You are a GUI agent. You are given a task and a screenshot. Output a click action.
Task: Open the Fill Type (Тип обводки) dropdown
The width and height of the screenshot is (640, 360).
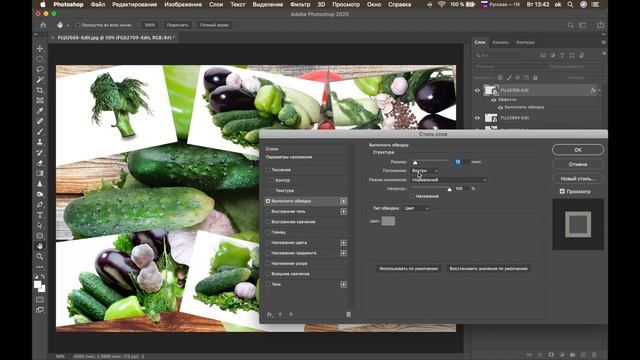pos(416,209)
